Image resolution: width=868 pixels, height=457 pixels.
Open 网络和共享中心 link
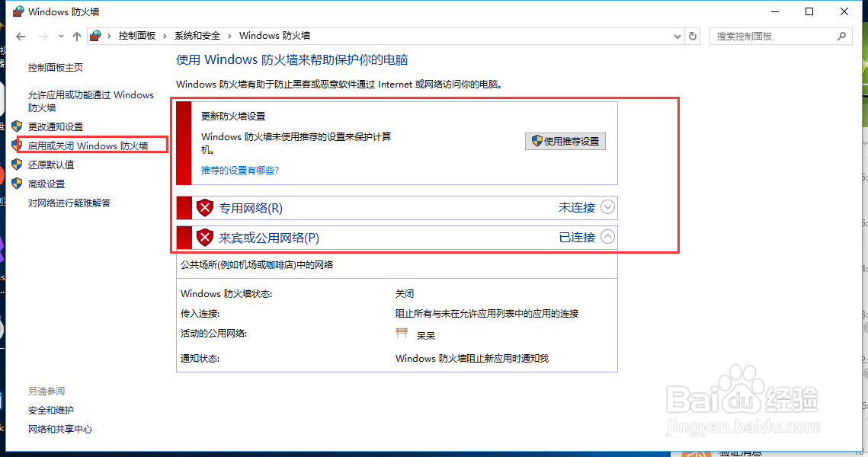tap(60, 430)
